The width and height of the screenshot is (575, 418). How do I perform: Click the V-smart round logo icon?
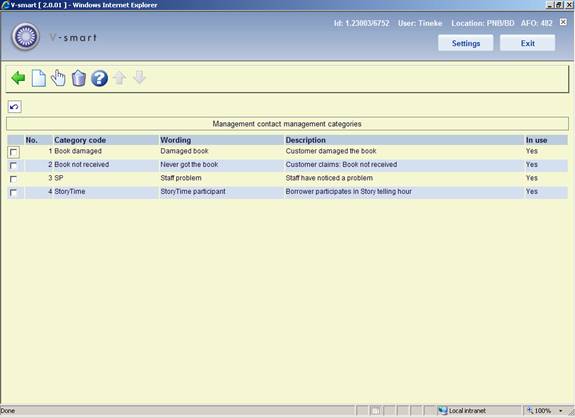(x=25, y=37)
